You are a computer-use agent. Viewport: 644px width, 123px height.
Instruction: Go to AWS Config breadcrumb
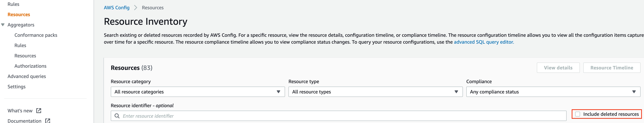tap(117, 8)
